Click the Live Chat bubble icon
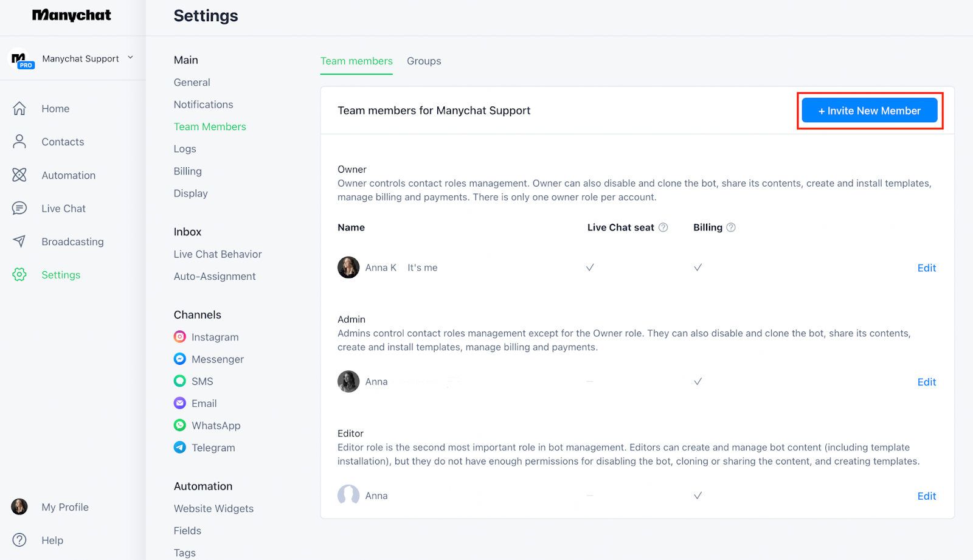Screen dimensions: 973x560 pyautogui.click(x=19, y=209)
